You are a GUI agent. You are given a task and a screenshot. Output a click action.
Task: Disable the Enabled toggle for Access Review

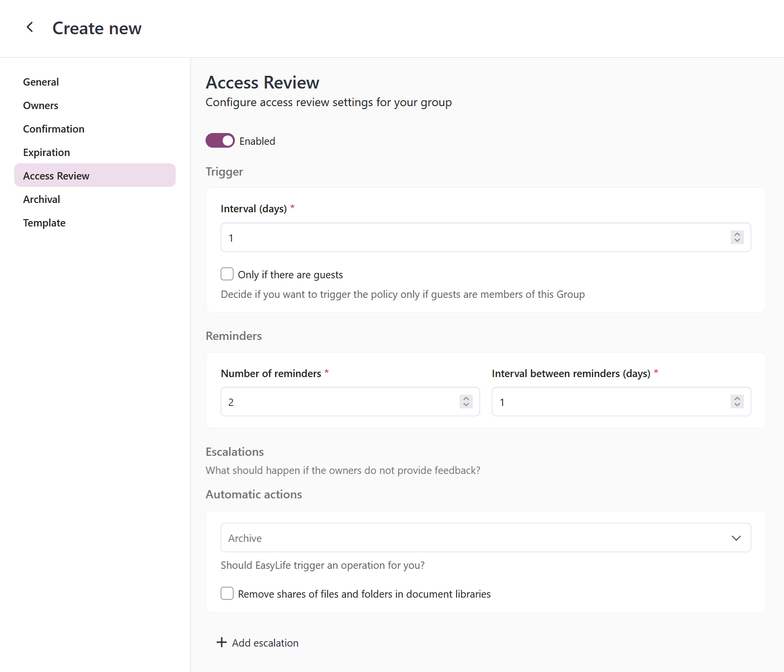220,140
